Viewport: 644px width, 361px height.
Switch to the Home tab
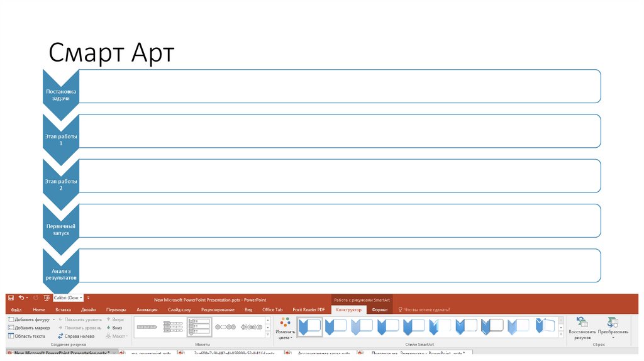[39, 309]
